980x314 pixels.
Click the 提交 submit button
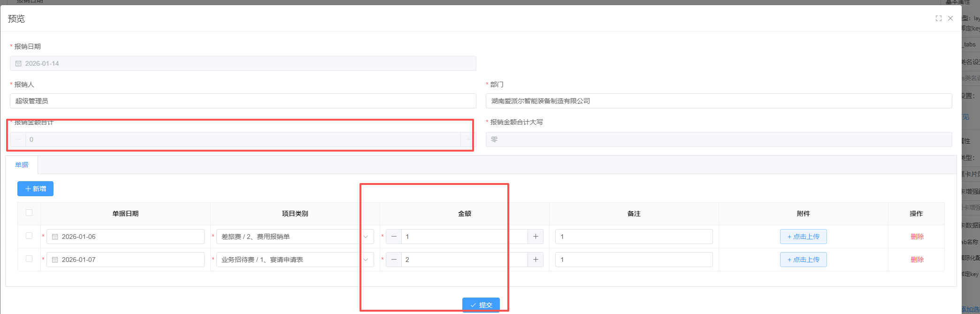481,305
